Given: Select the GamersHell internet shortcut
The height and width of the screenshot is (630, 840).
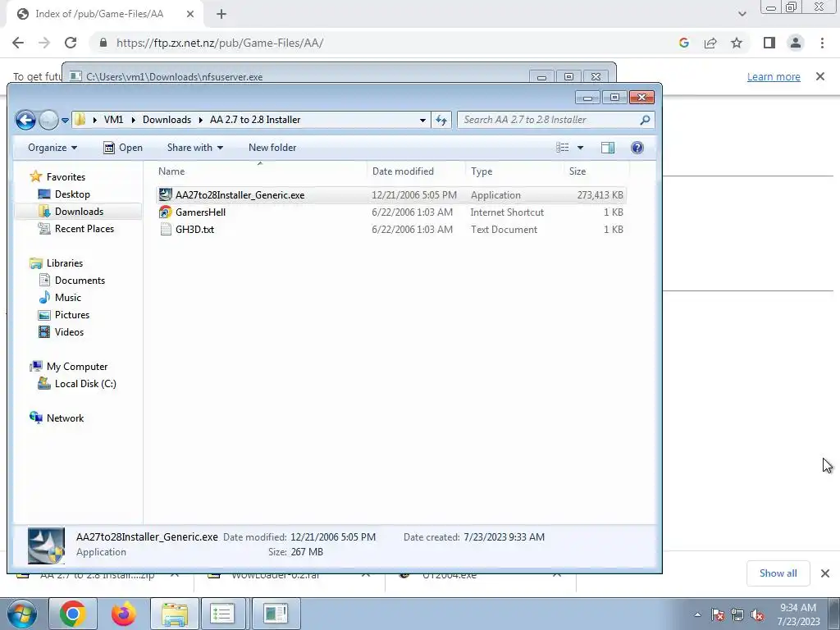Looking at the screenshot, I should tap(391, 212).
